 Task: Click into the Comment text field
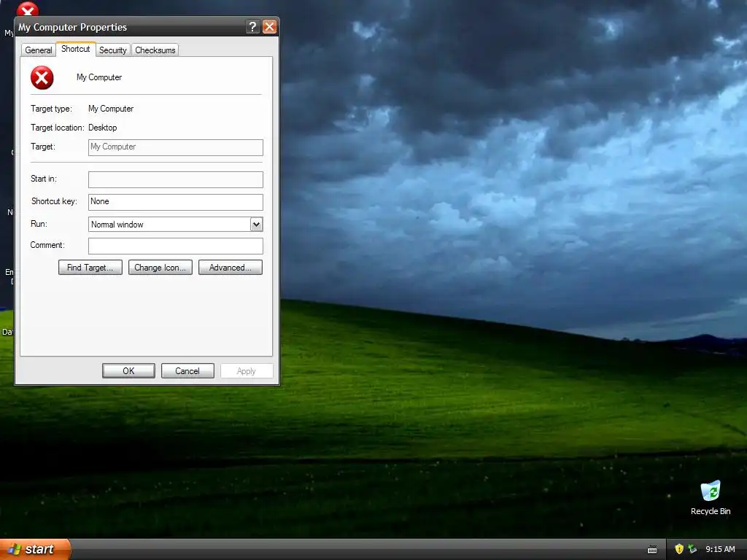[175, 246]
